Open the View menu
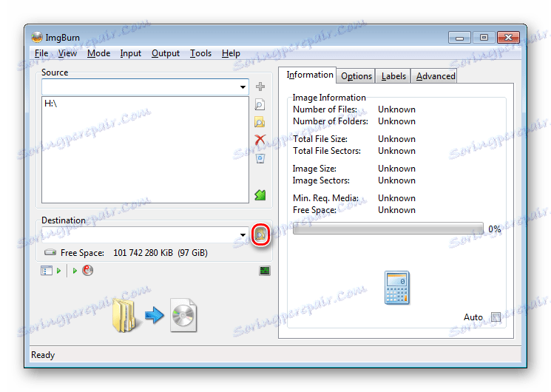This screenshot has height=392, width=551. click(67, 53)
